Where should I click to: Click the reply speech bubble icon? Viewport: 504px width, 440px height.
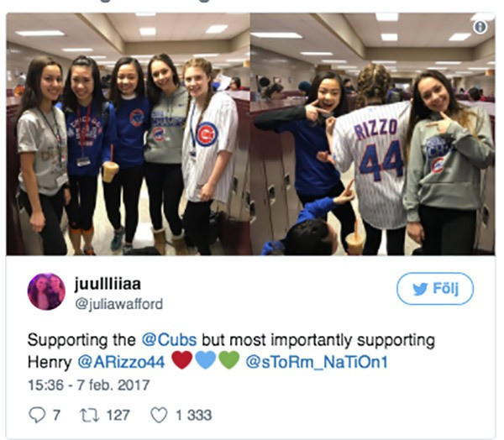coord(37,415)
